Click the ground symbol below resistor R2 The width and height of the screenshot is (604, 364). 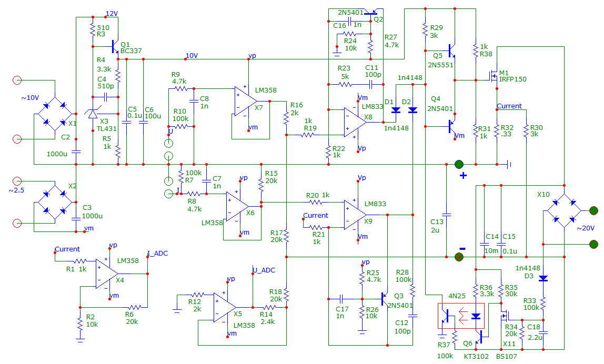(x=80, y=340)
